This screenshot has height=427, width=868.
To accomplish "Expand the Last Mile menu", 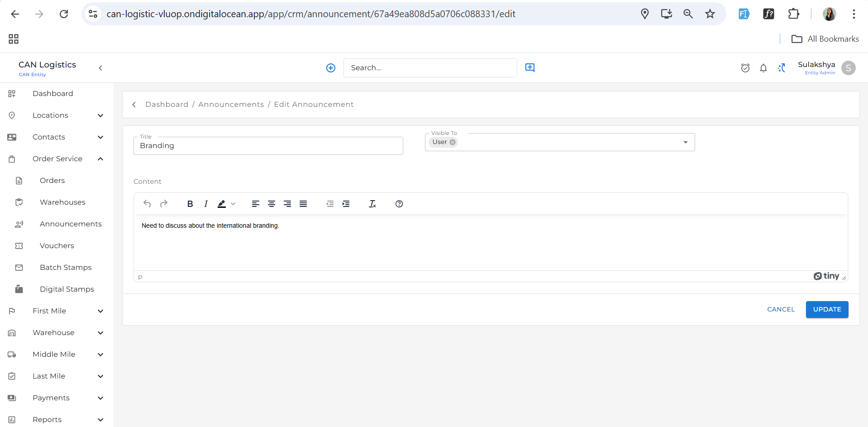I will [x=57, y=376].
